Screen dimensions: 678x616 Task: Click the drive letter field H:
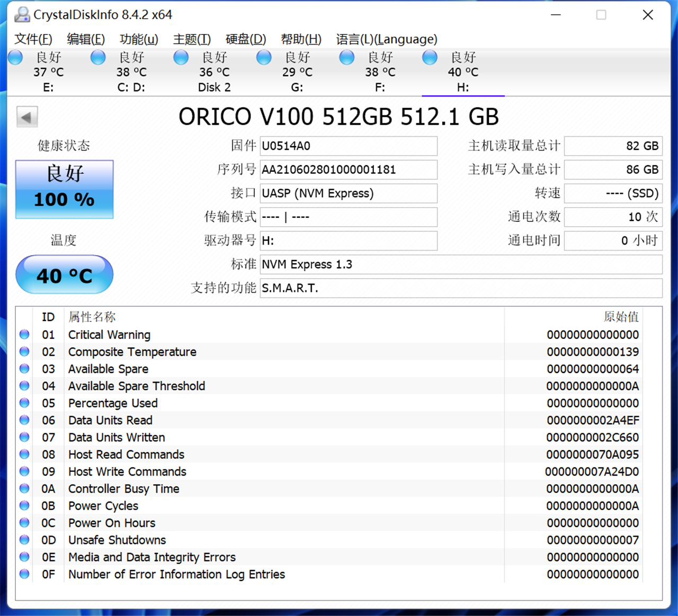tap(349, 240)
